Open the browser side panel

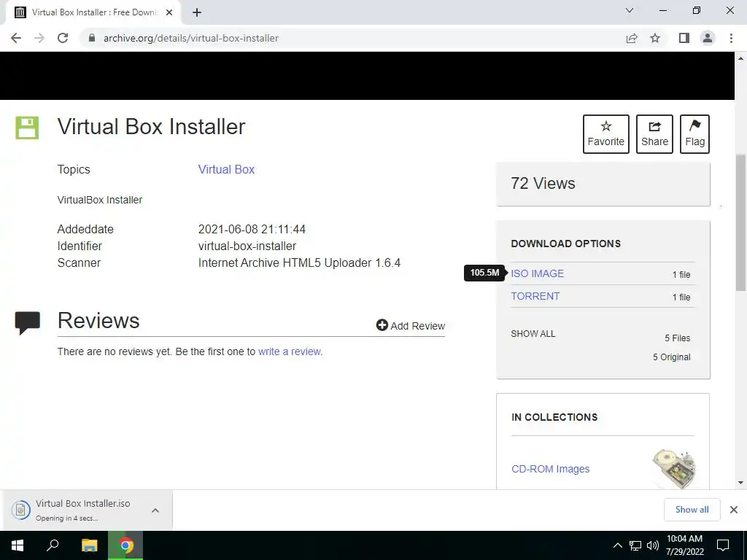coord(684,38)
